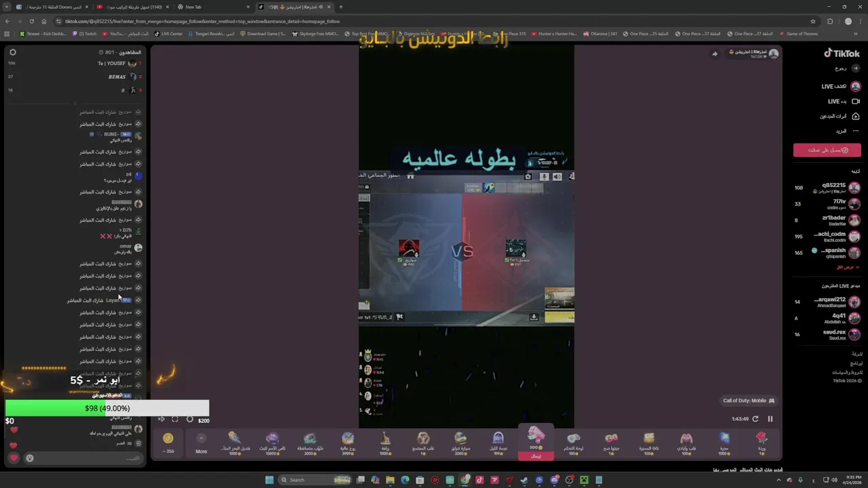Screen dimensions: 868x488
Task: Open Go LIVE in sidebar
Action: [844, 102]
